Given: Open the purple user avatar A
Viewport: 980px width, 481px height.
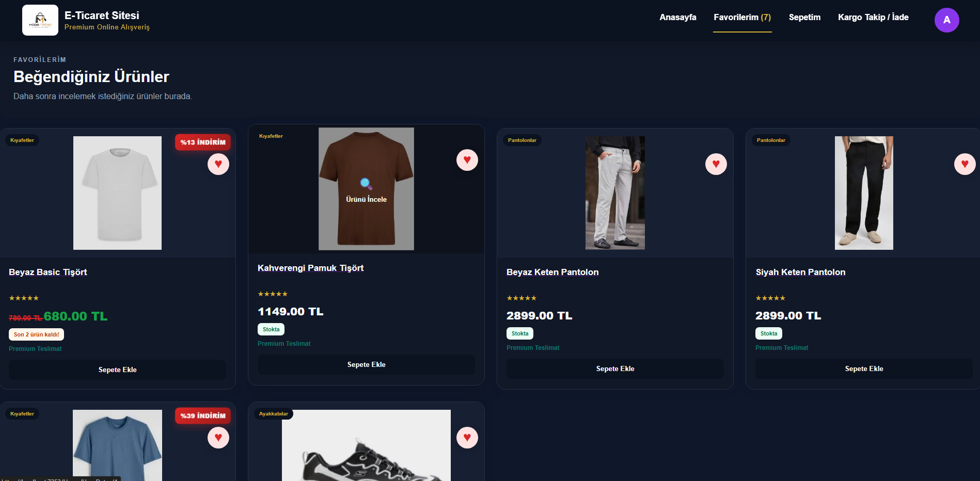Looking at the screenshot, I should 946,20.
